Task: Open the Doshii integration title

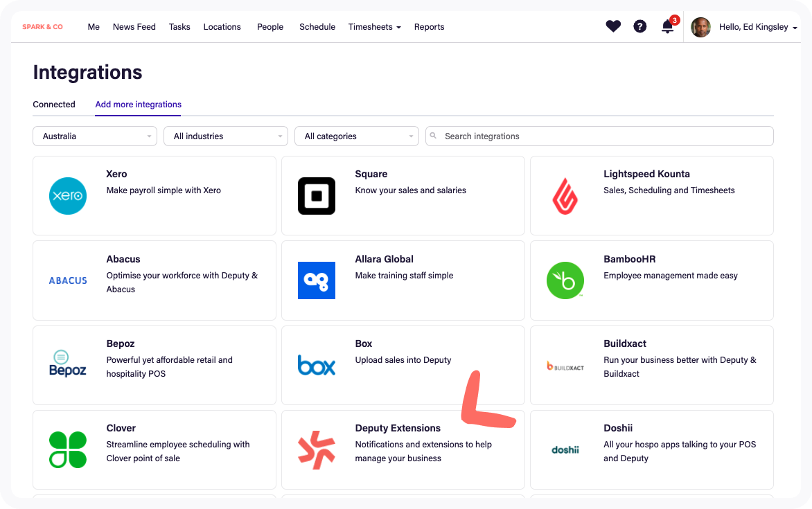Action: pyautogui.click(x=618, y=428)
